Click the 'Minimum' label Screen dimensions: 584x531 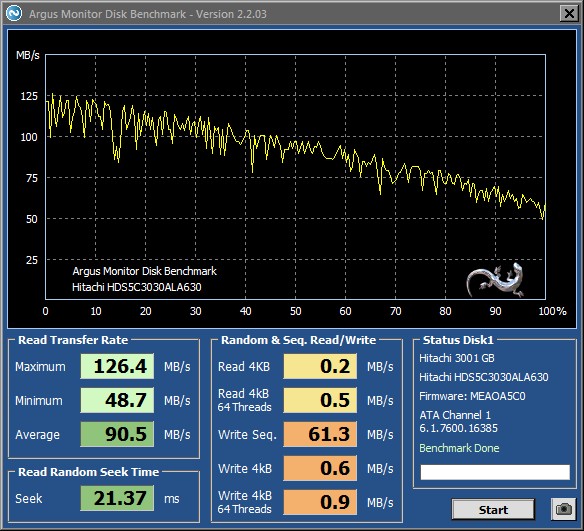click(x=39, y=401)
